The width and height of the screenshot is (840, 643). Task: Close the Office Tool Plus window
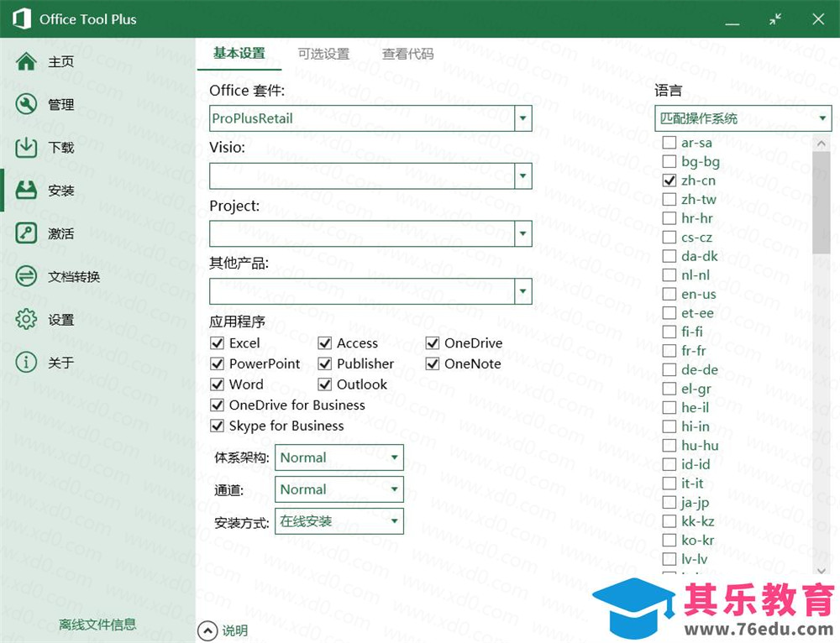(818, 19)
